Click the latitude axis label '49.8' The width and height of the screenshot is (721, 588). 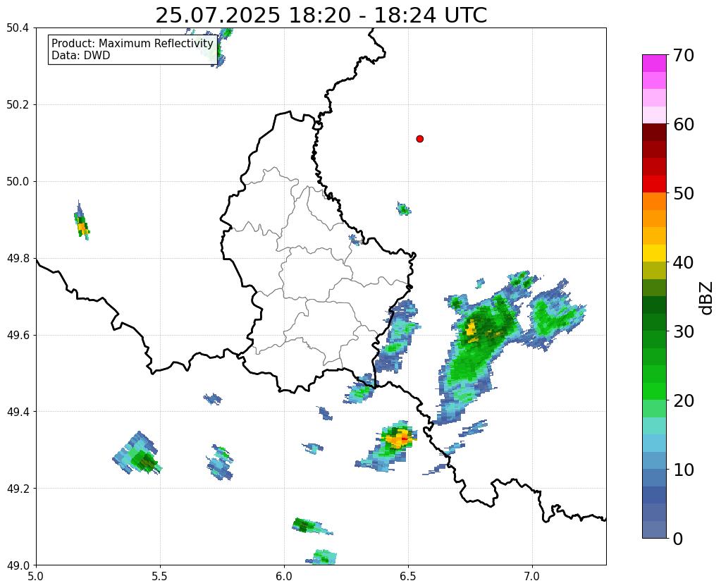18,259
